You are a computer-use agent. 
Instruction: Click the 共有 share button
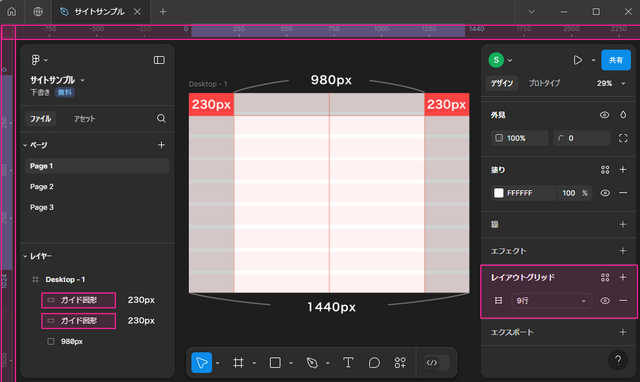coord(616,60)
